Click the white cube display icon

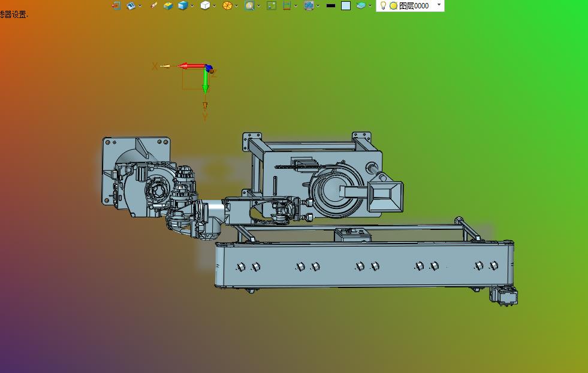coord(205,5)
